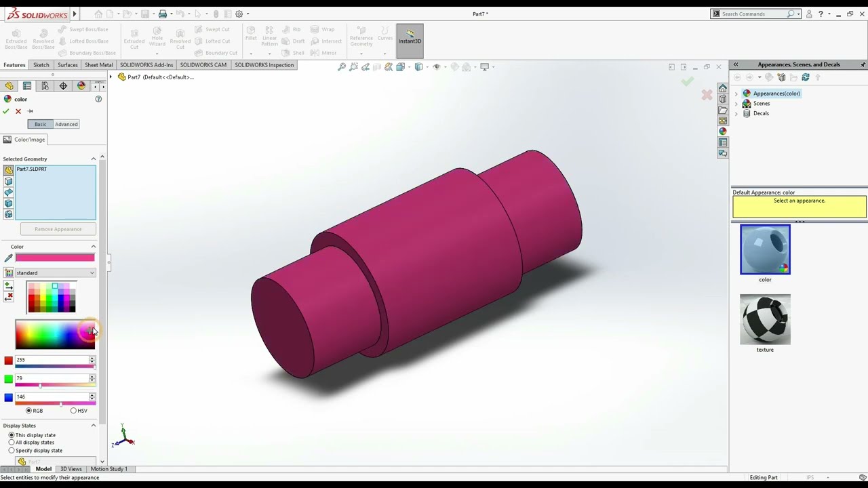Choose the Select Features geometry filter
Screen dimensions: 868x488
point(8,214)
